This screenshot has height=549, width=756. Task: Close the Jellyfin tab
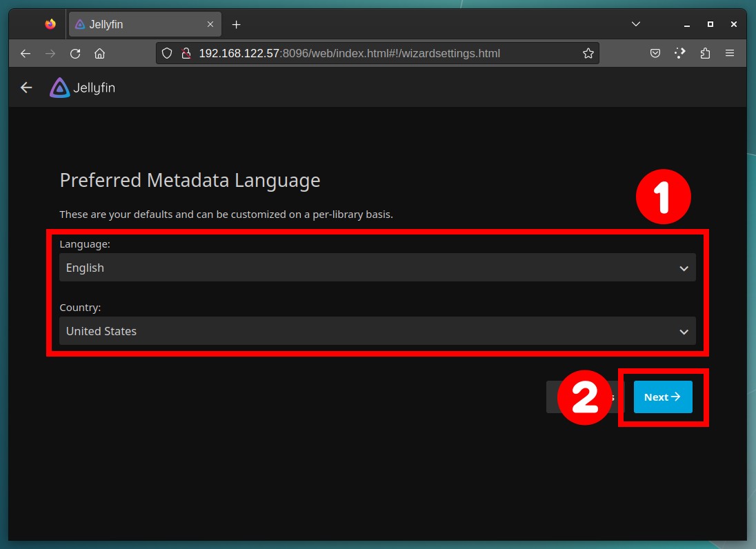point(210,24)
